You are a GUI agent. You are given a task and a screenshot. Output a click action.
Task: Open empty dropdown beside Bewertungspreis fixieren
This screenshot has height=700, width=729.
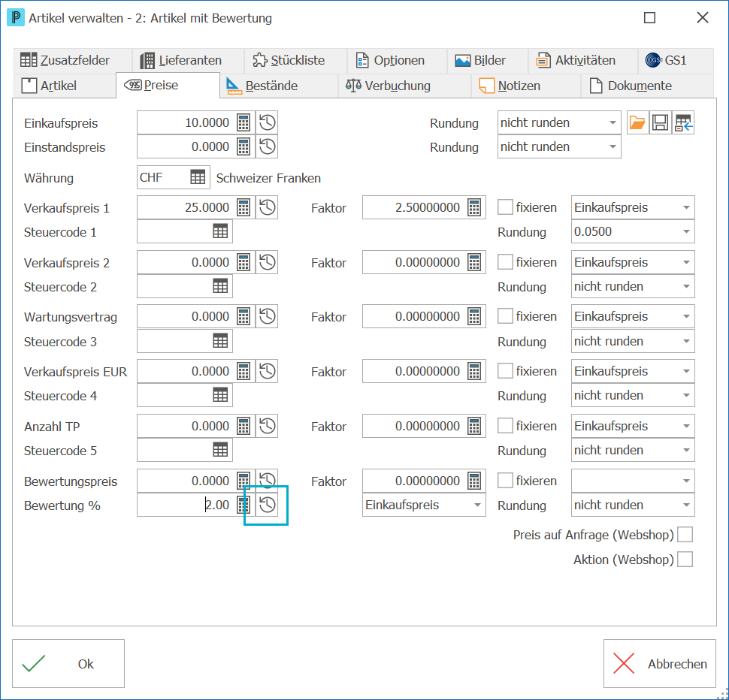tap(634, 481)
